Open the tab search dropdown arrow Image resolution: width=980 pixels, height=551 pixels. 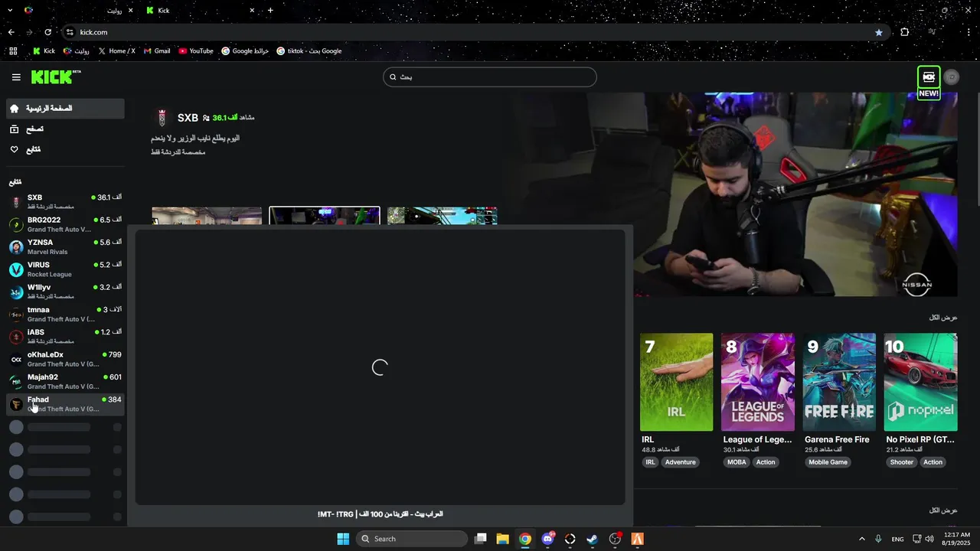pyautogui.click(x=10, y=11)
